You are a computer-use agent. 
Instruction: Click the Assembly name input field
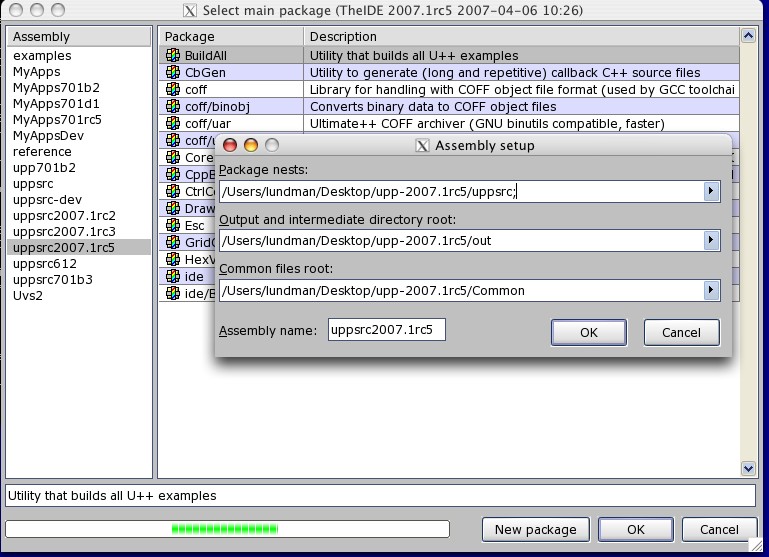pos(386,330)
